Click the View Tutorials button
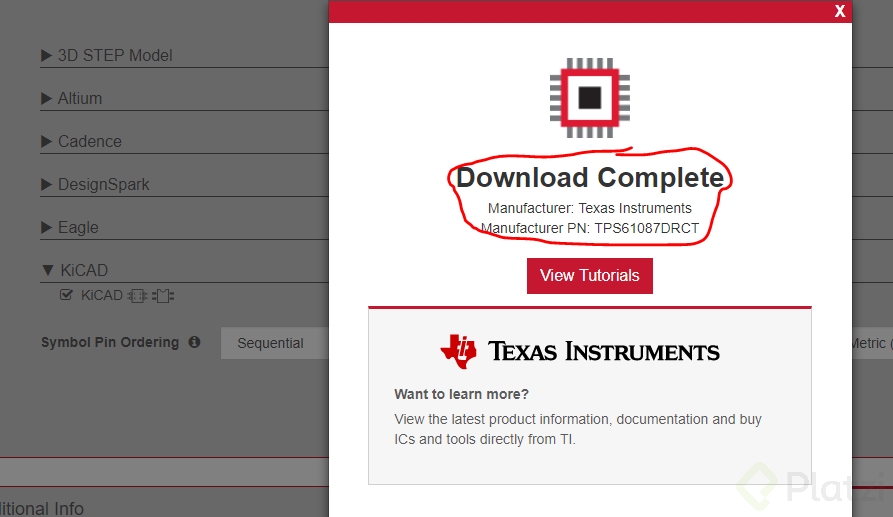893x517 pixels. (589, 276)
